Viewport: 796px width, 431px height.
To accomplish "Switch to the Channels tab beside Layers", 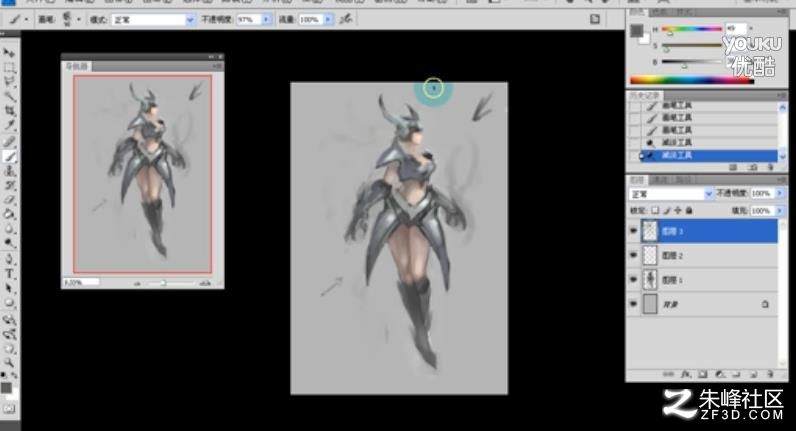I will [660, 180].
